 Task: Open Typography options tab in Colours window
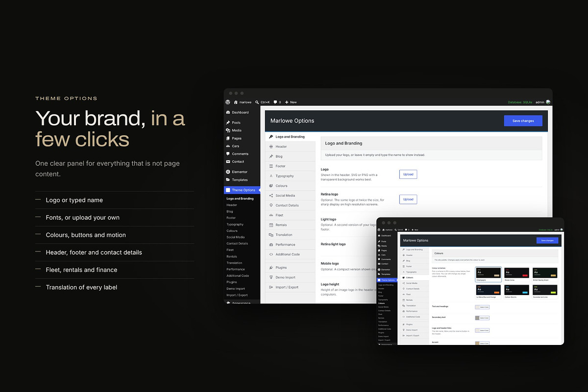click(415, 272)
